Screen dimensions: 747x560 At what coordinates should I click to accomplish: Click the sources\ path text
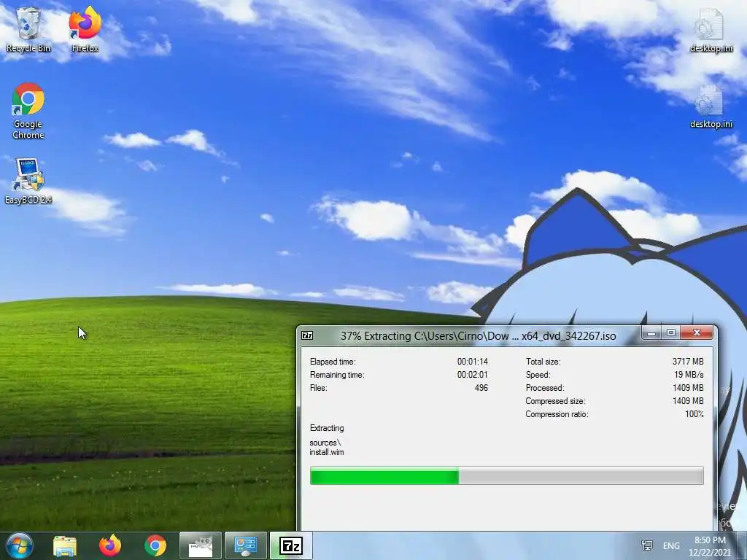coord(325,443)
